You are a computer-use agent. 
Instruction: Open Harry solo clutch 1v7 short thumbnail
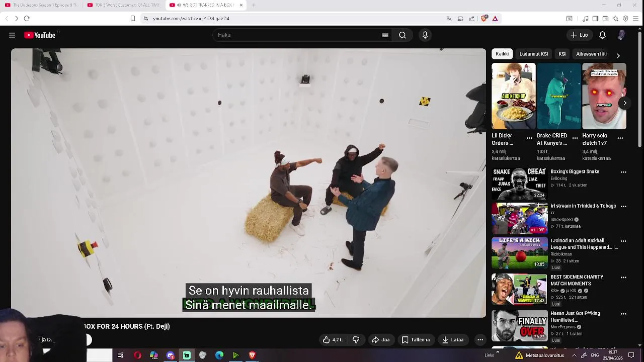604,96
